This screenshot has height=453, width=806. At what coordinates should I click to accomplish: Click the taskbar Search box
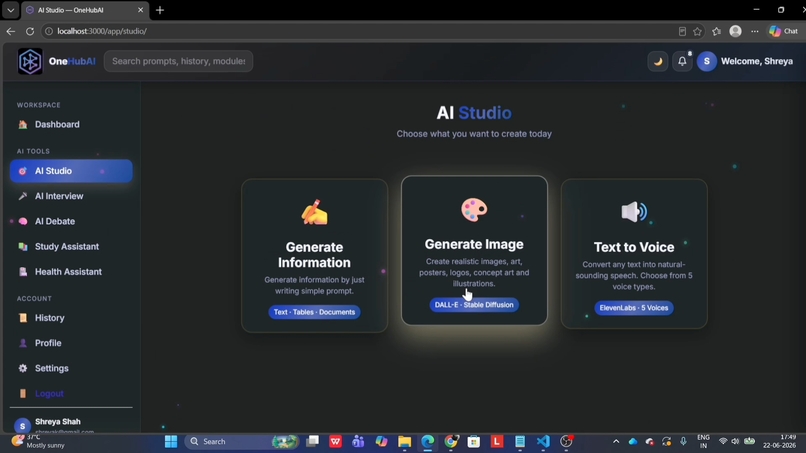243,441
